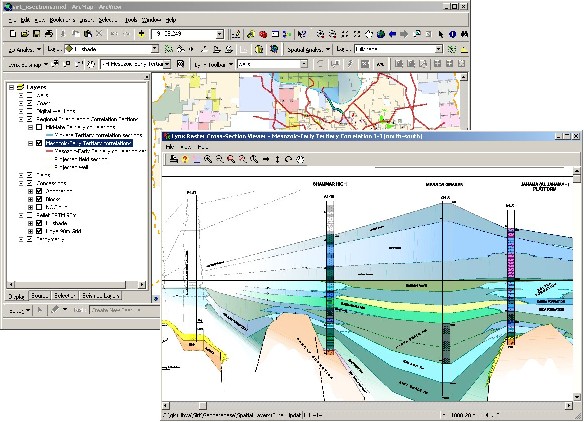Screen dimensions: 584x422
Task: Click the first icon in Cross-Section Viewer toolbar
Action: [173, 159]
